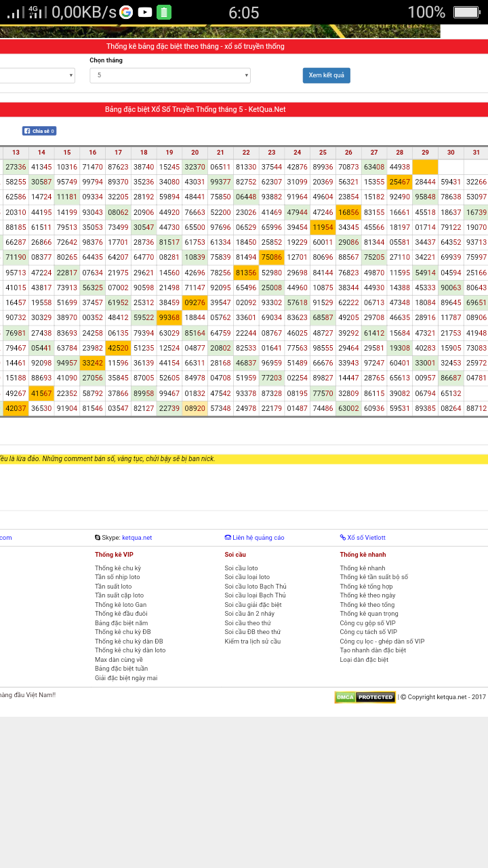Click highlighted cell 99368
The height and width of the screenshot is (868, 488).
click(169, 317)
